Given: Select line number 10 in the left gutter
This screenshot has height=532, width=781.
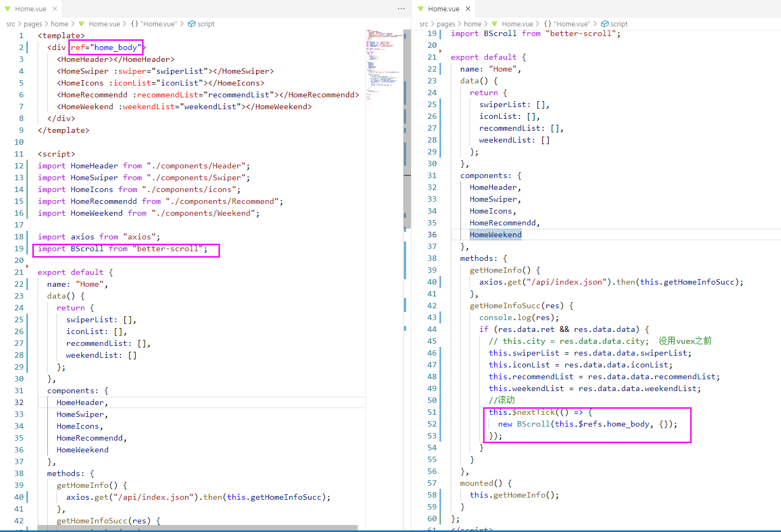Looking at the screenshot, I should tap(19, 142).
